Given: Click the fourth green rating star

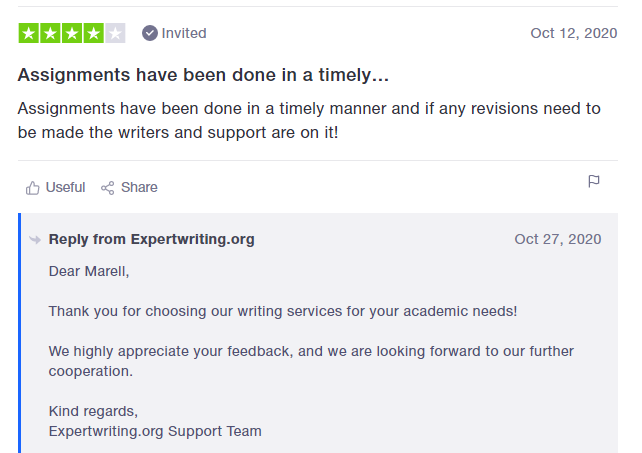Looking at the screenshot, I should pos(94,33).
